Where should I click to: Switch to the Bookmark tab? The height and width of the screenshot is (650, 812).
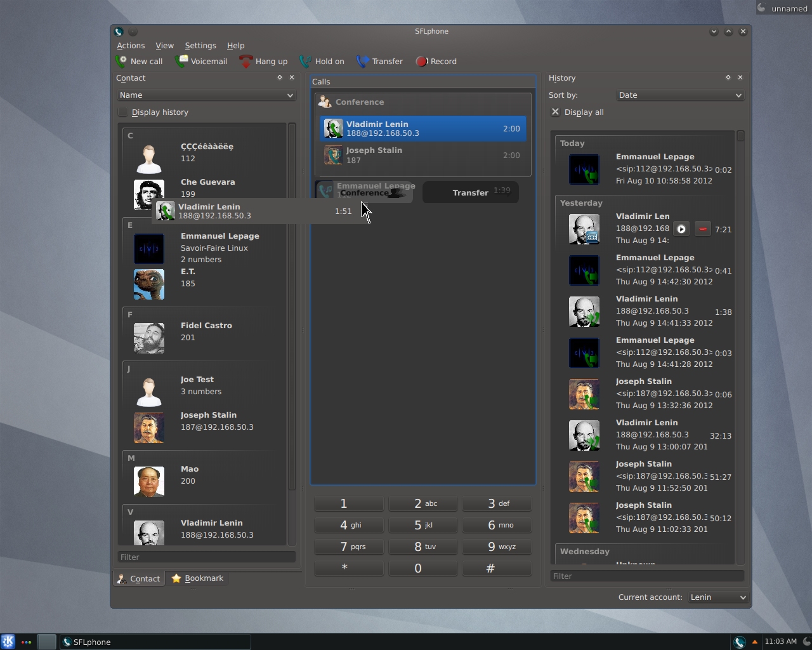(x=197, y=578)
